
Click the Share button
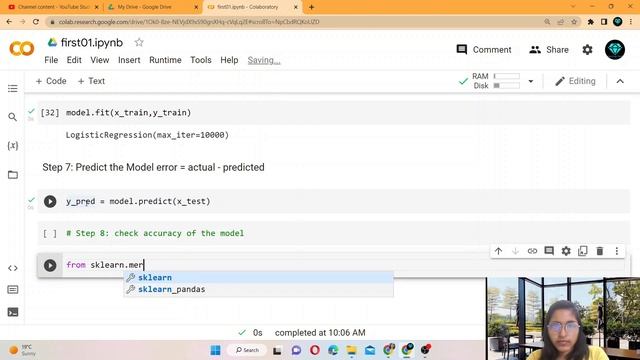click(x=549, y=50)
